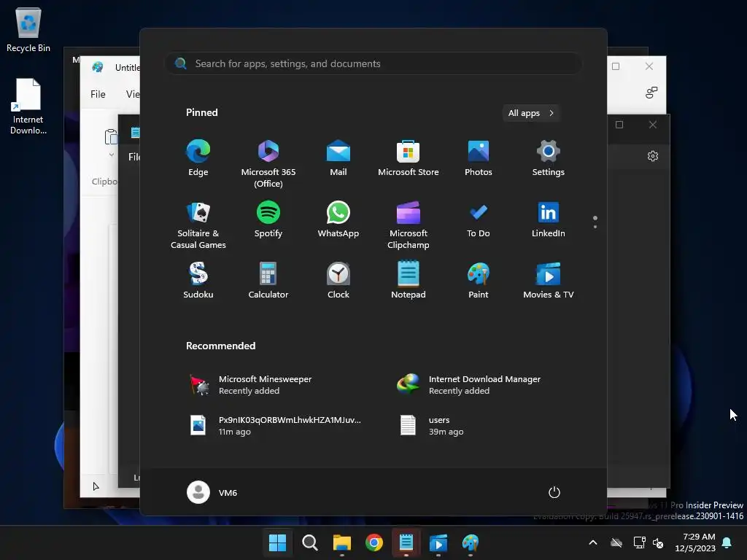Open the View menu in the Paint window
Viewport: 747px width, 560px height.
pos(133,94)
